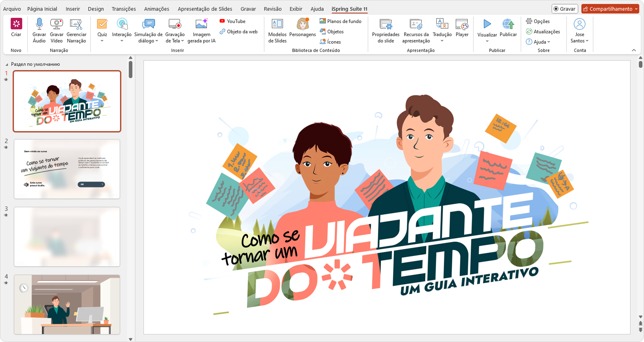Select slide 4 thumbnail with office scene
Screen dimensions: 644x342
(67, 304)
